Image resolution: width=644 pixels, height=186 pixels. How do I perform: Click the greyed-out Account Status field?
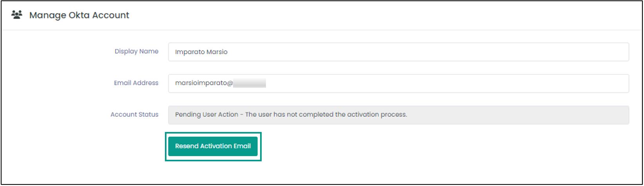tap(398, 115)
